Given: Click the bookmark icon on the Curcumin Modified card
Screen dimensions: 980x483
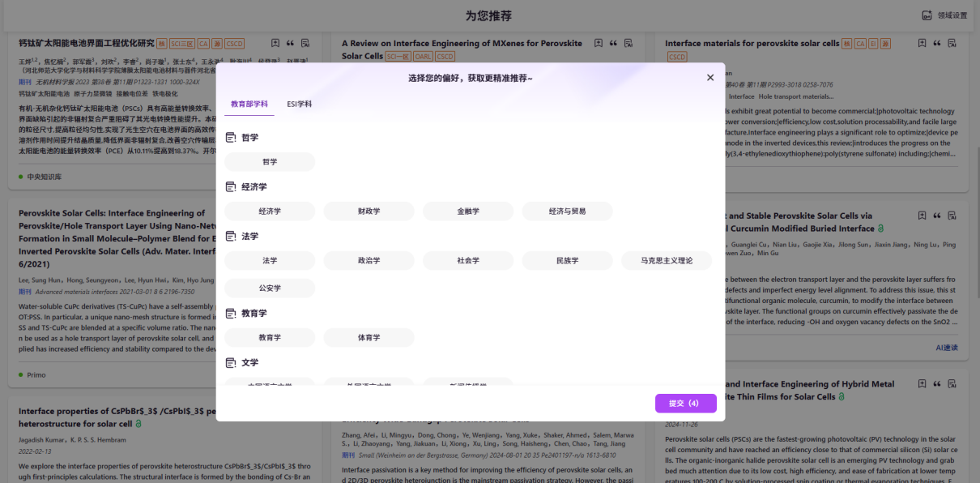Looking at the screenshot, I should coord(922,216).
